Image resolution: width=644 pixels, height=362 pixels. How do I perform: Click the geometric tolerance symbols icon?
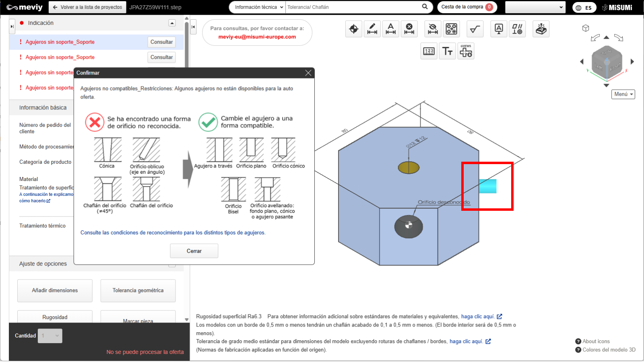tap(517, 29)
